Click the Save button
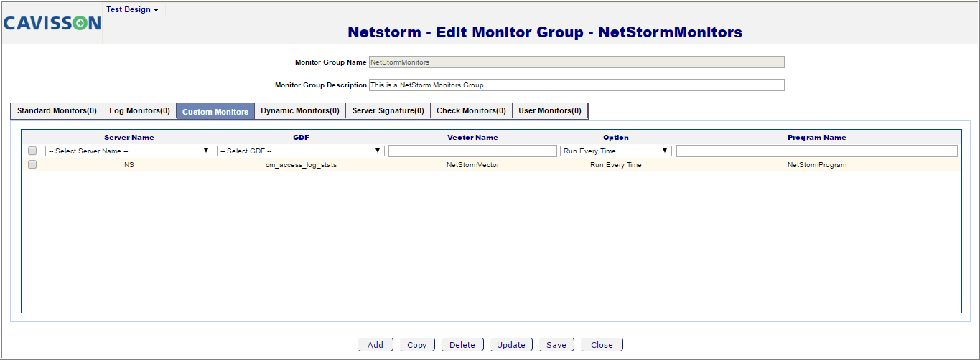The image size is (980, 360). click(x=556, y=345)
